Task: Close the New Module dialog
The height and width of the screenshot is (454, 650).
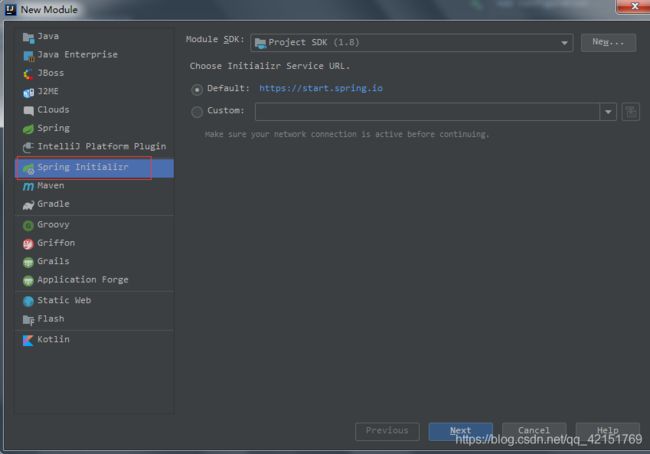Action: click(x=634, y=6)
